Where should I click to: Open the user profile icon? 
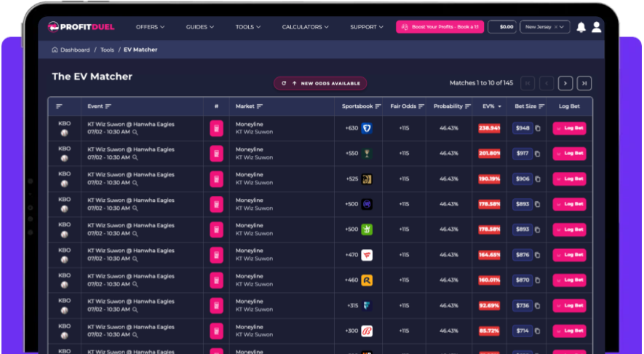click(x=597, y=27)
